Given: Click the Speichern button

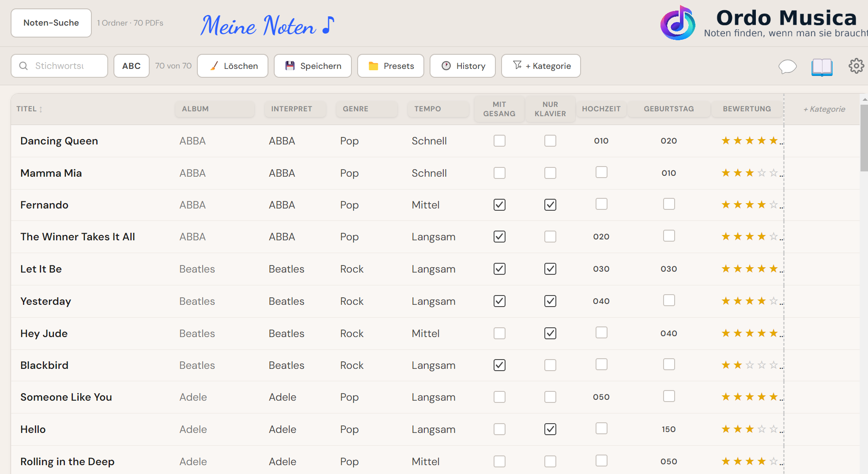Looking at the screenshot, I should pyautogui.click(x=313, y=66).
